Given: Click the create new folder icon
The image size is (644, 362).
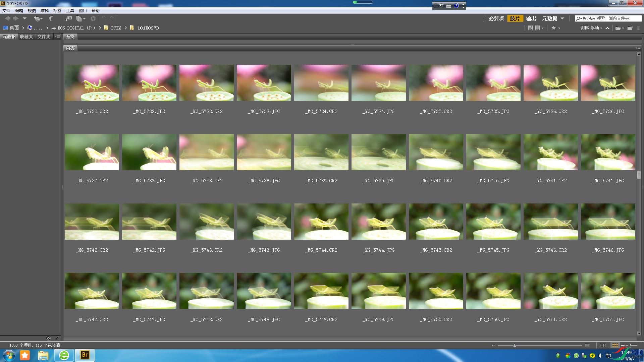Looking at the screenshot, I should [x=630, y=28].
